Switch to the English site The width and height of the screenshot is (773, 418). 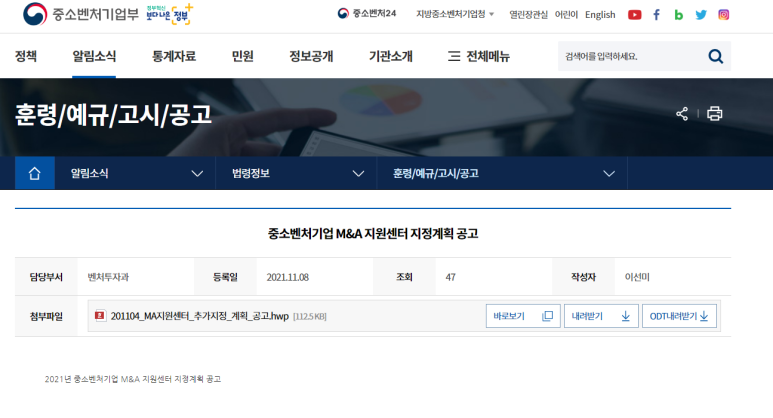point(600,15)
